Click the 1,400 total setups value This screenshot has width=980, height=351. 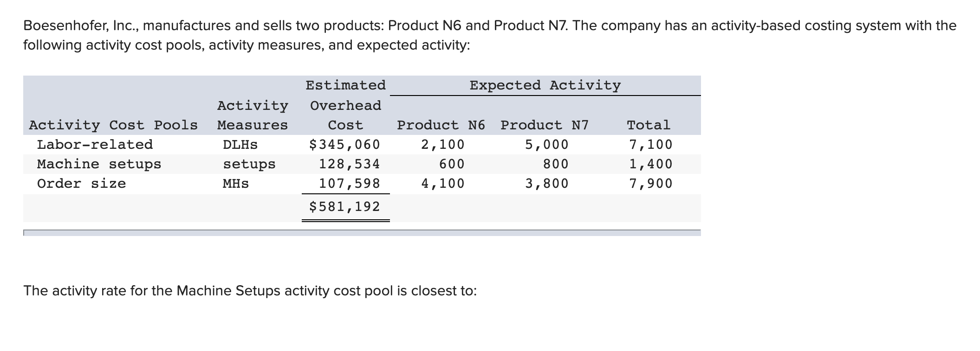pos(650,164)
